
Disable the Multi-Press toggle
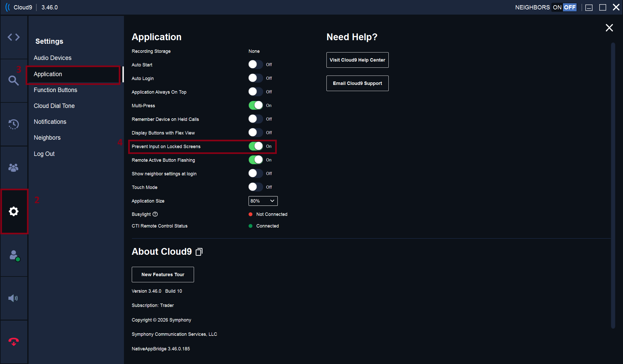point(256,105)
